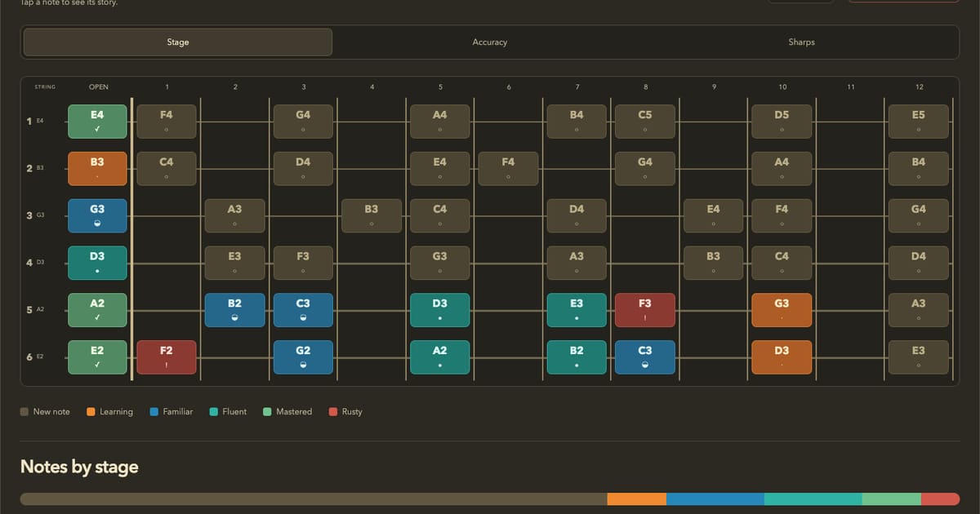Select the blue C3 note on string 5
This screenshot has width=980, height=514.
(x=303, y=310)
